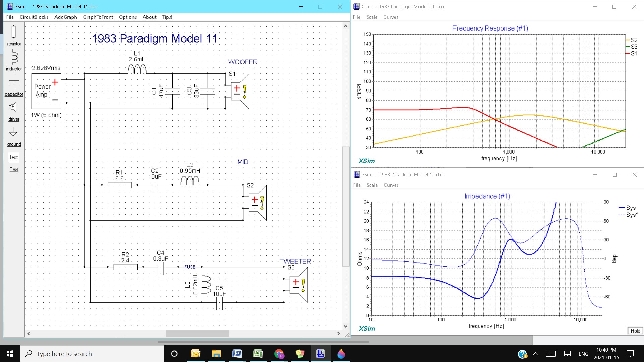This screenshot has width=644, height=362.
Task: Click the R1 6.6 resistor symbol
Action: tap(120, 185)
